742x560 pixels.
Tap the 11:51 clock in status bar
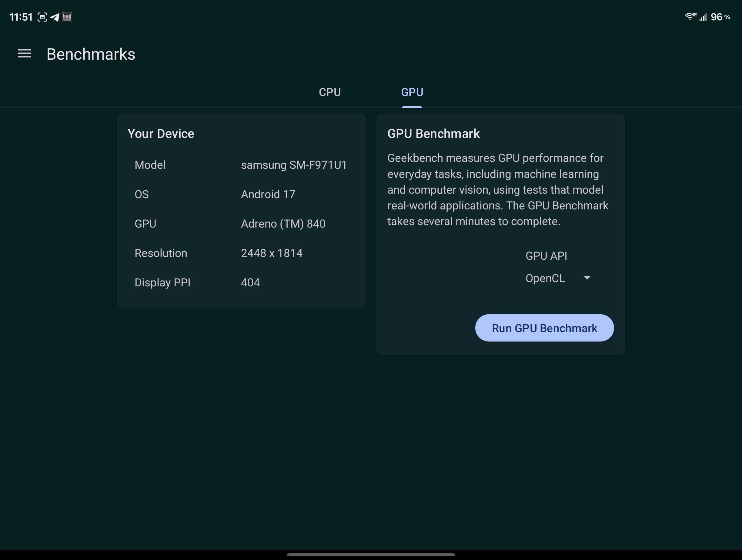[x=21, y=17]
